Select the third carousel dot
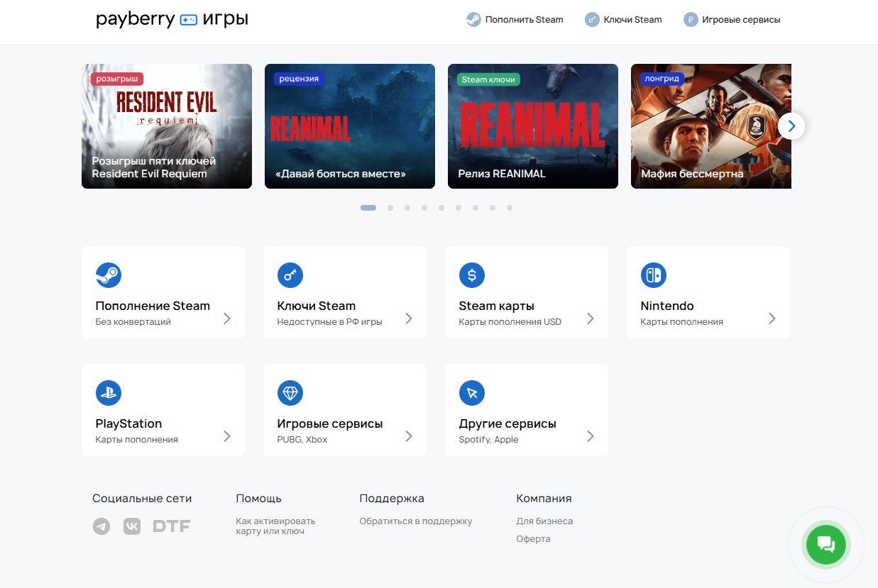 coord(407,208)
